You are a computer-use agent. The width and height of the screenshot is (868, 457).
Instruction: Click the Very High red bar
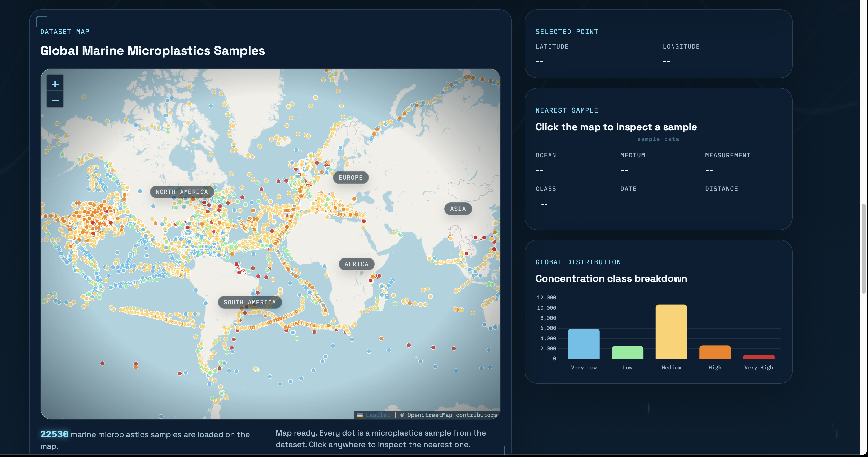coord(759,356)
